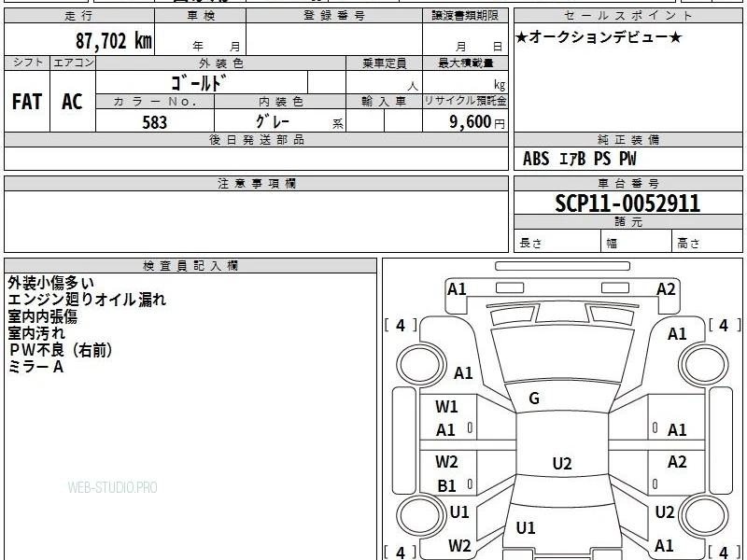Select chassis number SCP11-0052911
Screen dimensions: 747x560
(x=627, y=203)
